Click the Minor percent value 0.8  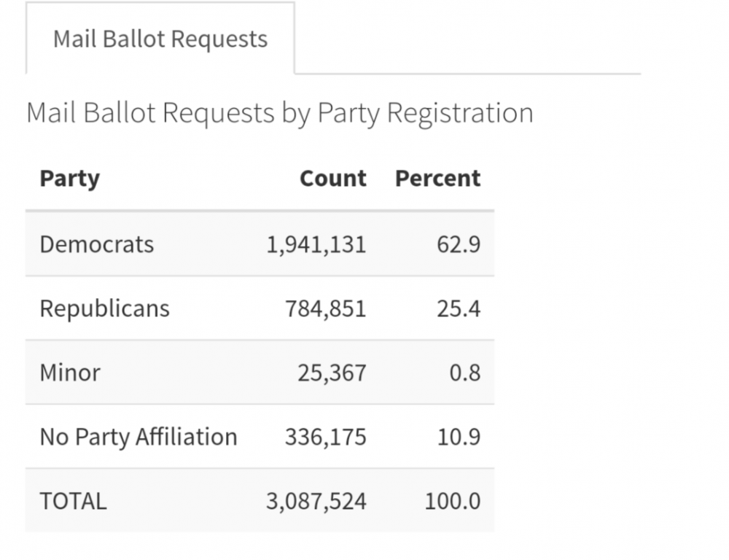465,373
